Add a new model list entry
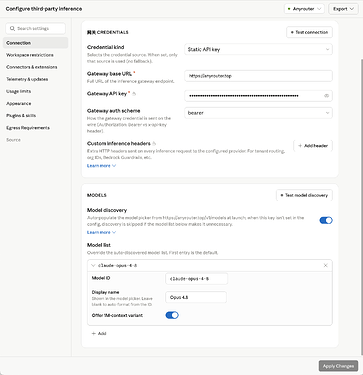Screen dimensions: 363x375 tap(99, 334)
